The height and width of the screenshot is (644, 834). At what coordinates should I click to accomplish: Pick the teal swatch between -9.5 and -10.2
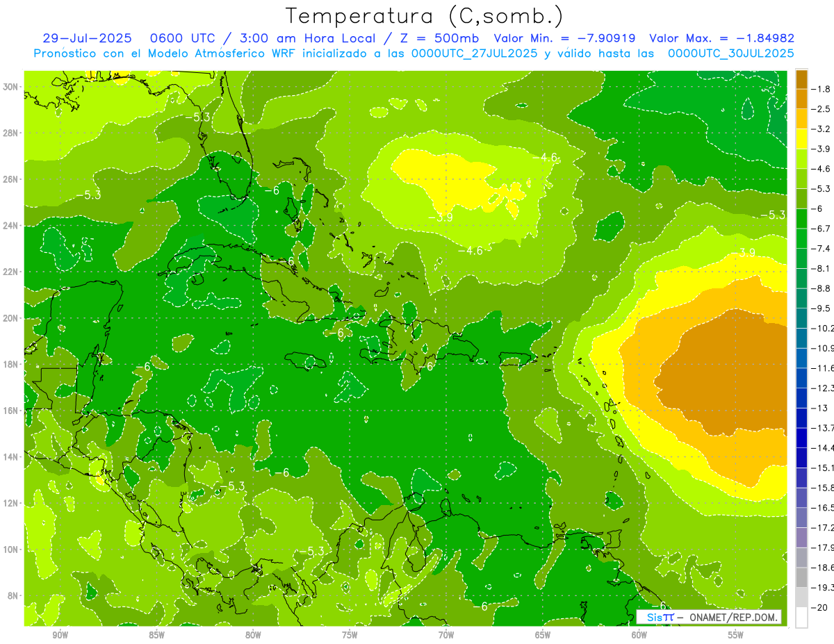(x=801, y=318)
